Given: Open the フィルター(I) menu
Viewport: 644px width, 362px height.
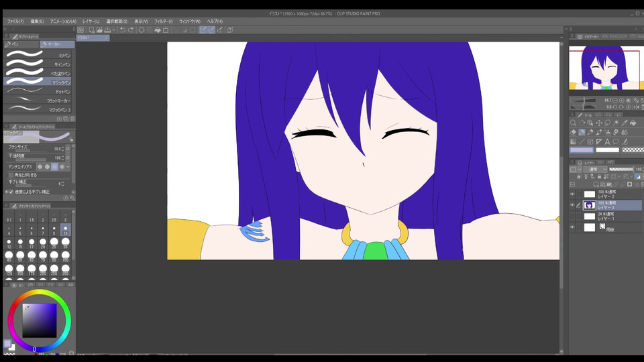Looking at the screenshot, I should 164,21.
